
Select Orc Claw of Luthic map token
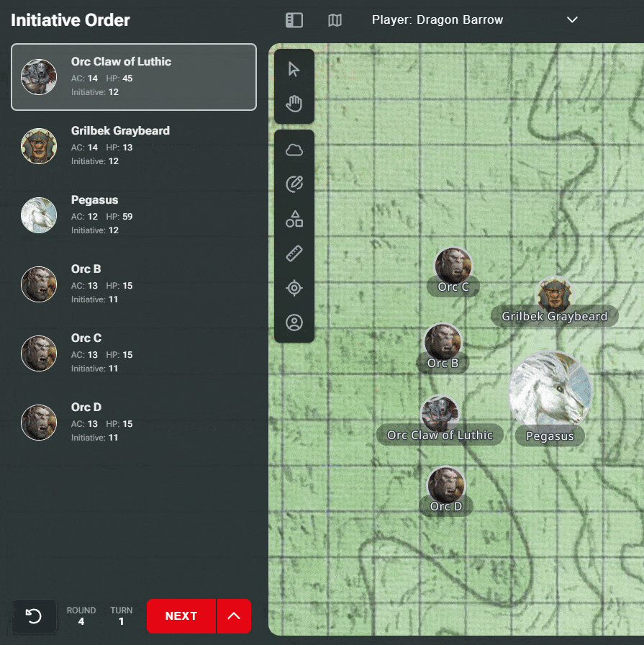point(440,414)
